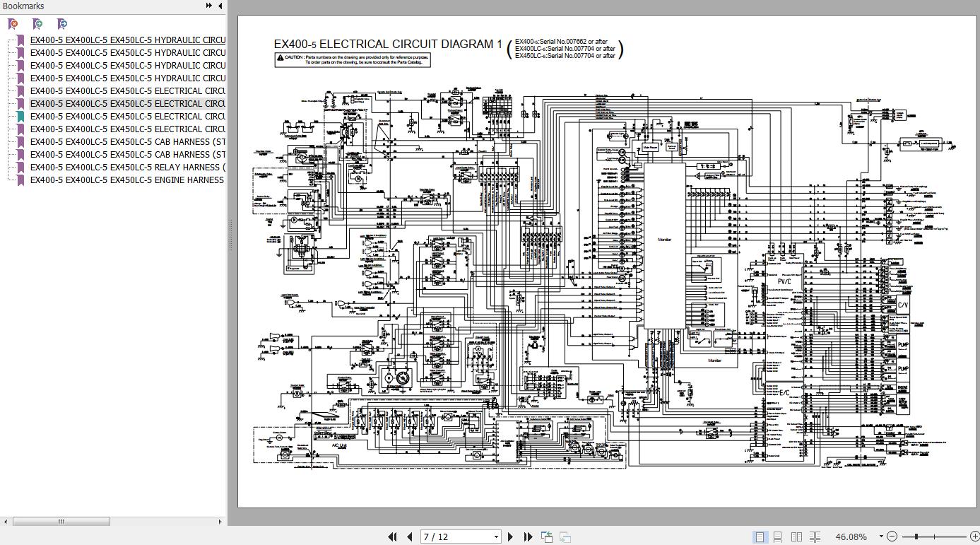Viewport: 980px width, 545px height.
Task: Click the teal bookmark icon in the list
Action: click(20, 117)
